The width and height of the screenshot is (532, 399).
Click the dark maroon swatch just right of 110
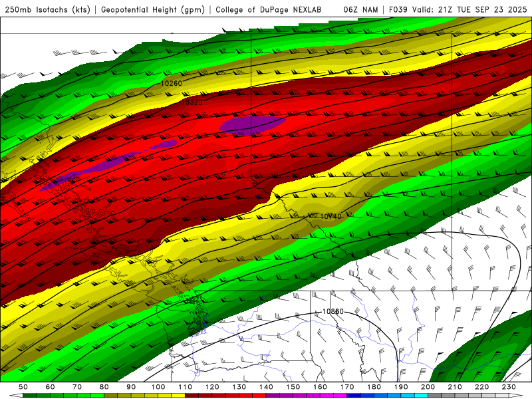pyautogui.click(x=192, y=396)
